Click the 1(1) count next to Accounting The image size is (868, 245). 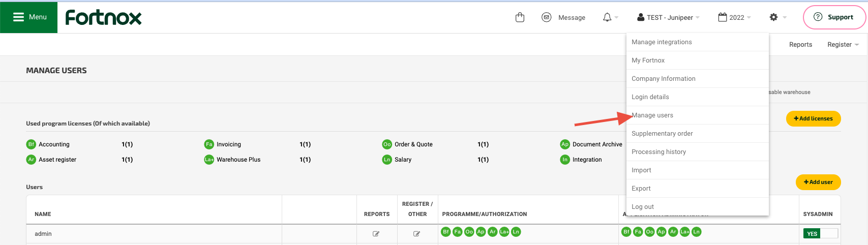coord(127,144)
